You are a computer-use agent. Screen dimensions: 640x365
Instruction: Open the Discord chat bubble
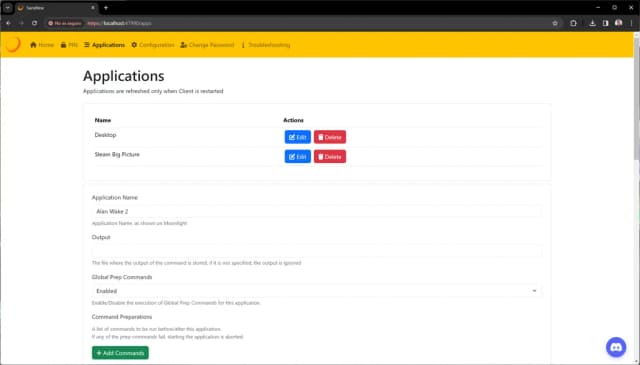[x=616, y=347]
